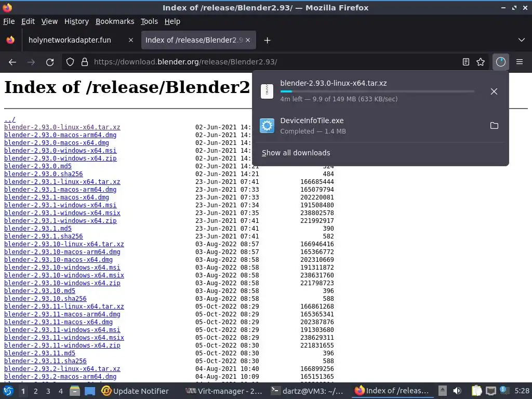The image size is (532, 399).
Task: Bookmark this page with star icon
Action: [481, 62]
